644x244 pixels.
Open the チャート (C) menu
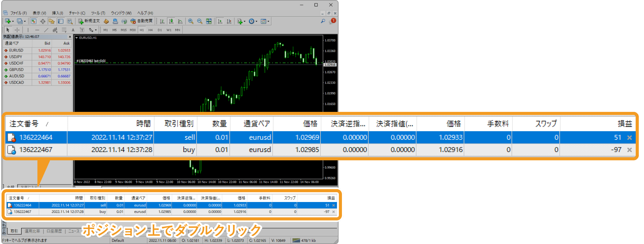click(77, 13)
